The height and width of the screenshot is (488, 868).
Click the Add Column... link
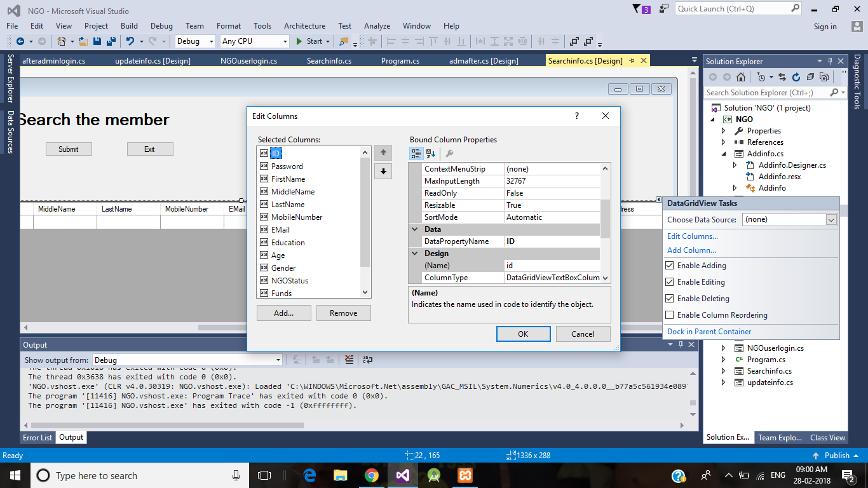[691, 250]
